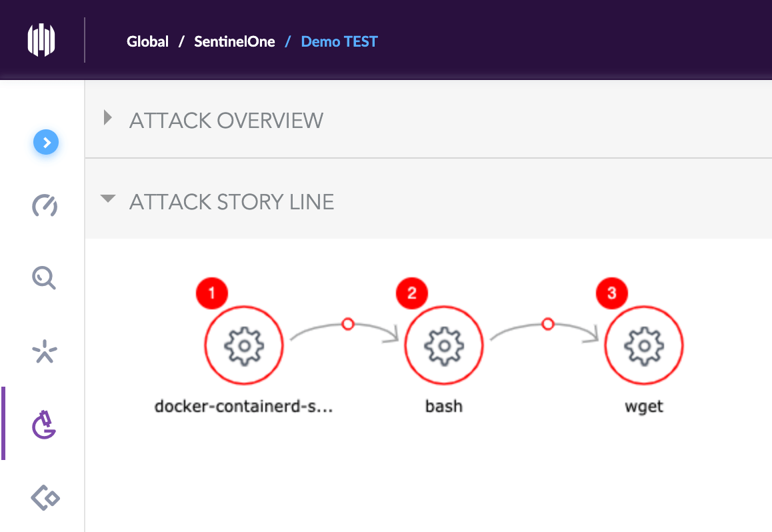Select the docker-containerd process node

tap(244, 345)
